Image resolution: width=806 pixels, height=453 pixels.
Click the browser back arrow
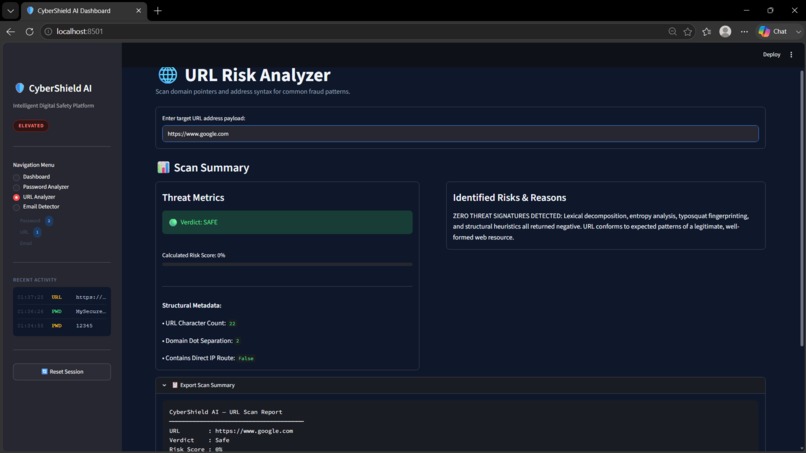point(11,31)
